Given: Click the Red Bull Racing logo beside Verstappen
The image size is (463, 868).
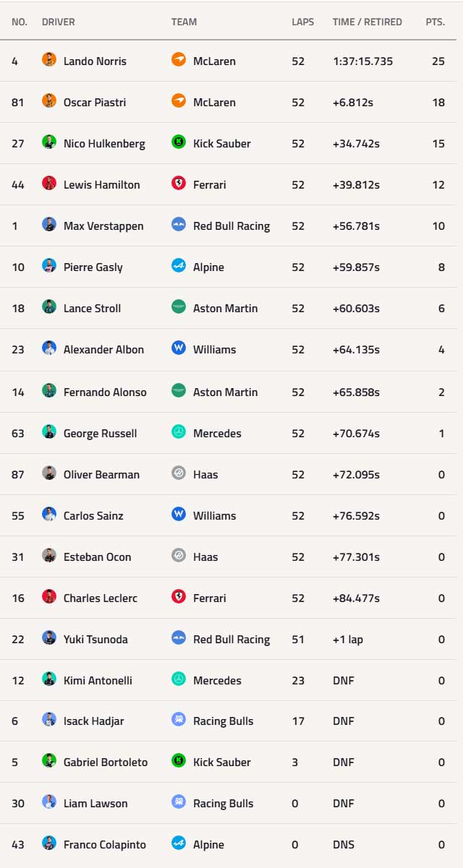Looking at the screenshot, I should (x=179, y=225).
